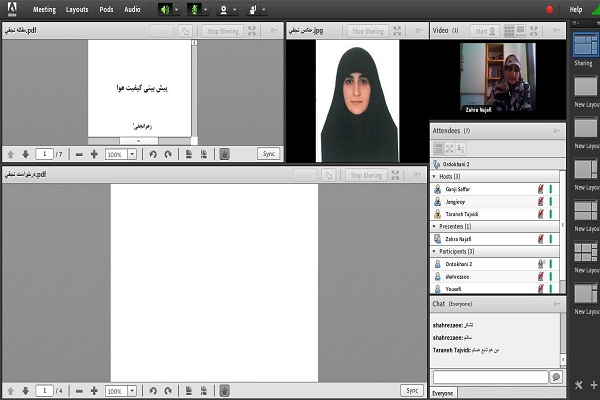The width and height of the screenshot is (600, 400).
Task: Click Start webcam button in Video pod
Action: point(485,31)
